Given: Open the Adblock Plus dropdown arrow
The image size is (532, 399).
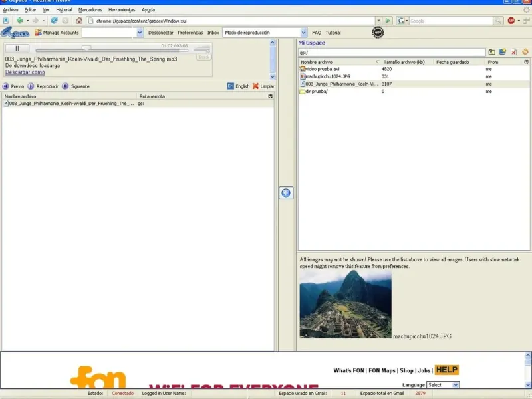Looking at the screenshot, I should (519, 21).
